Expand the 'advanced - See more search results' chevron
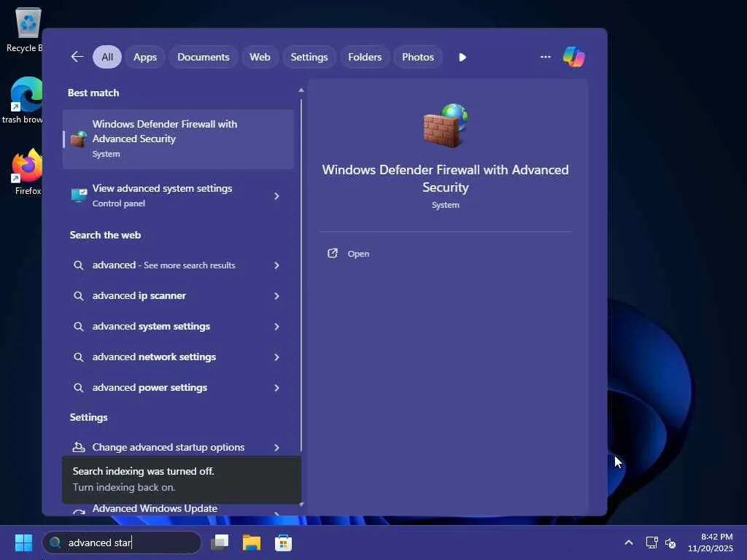 point(276,265)
